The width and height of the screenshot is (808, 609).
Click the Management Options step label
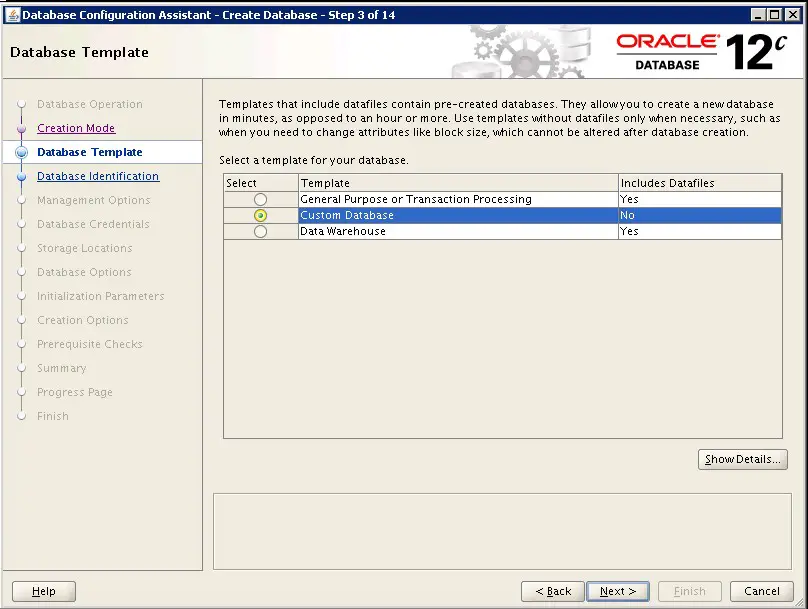pyautogui.click(x=94, y=200)
